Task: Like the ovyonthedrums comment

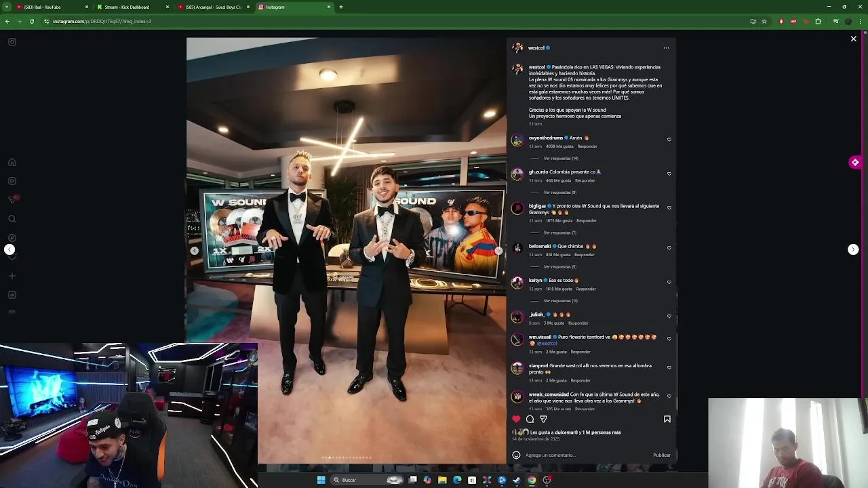Action: [669, 140]
